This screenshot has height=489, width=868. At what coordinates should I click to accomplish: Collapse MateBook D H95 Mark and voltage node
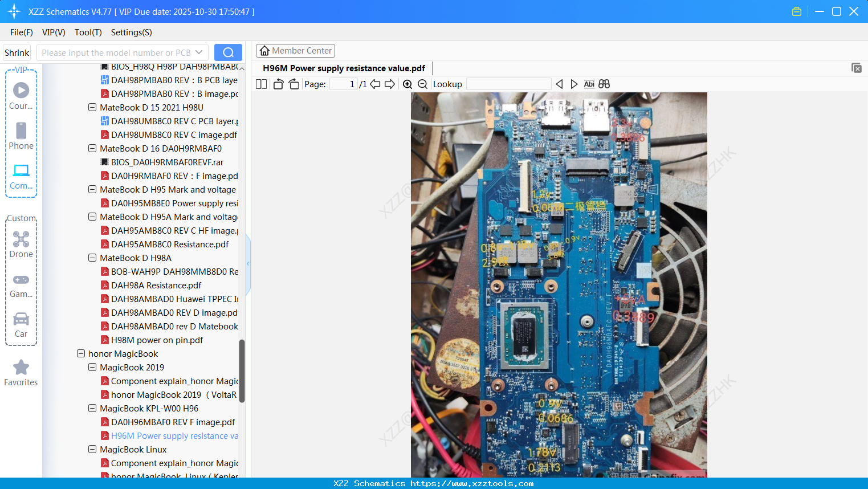(92, 189)
